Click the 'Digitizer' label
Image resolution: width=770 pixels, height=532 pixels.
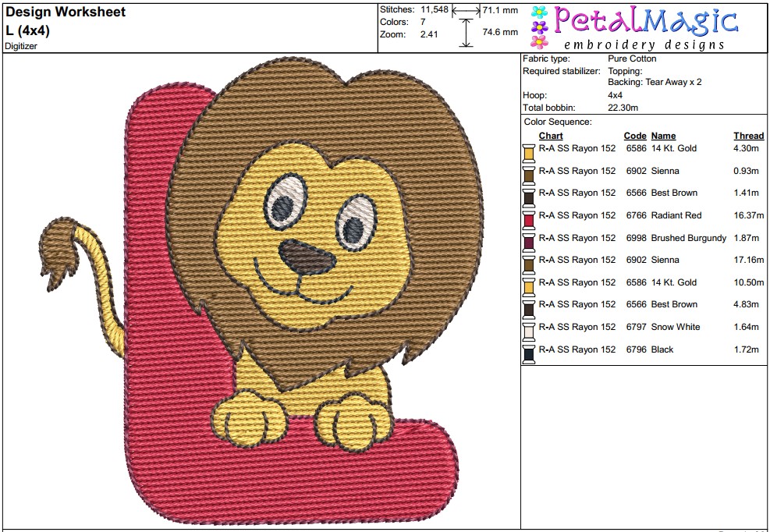click(x=21, y=47)
